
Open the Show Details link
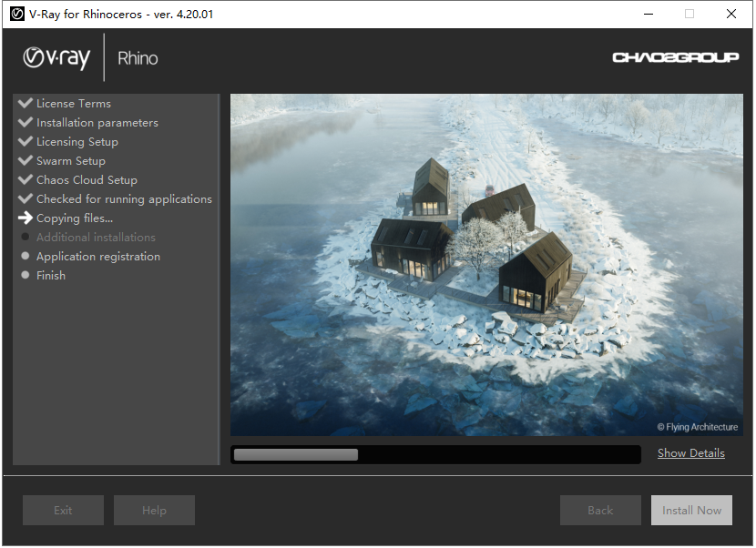[x=691, y=453]
